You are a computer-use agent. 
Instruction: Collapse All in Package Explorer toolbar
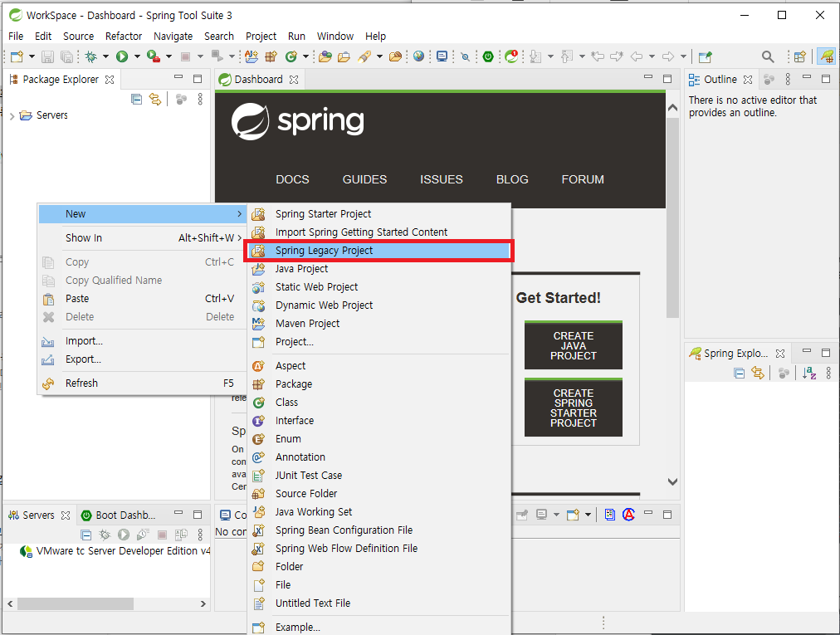point(137,99)
